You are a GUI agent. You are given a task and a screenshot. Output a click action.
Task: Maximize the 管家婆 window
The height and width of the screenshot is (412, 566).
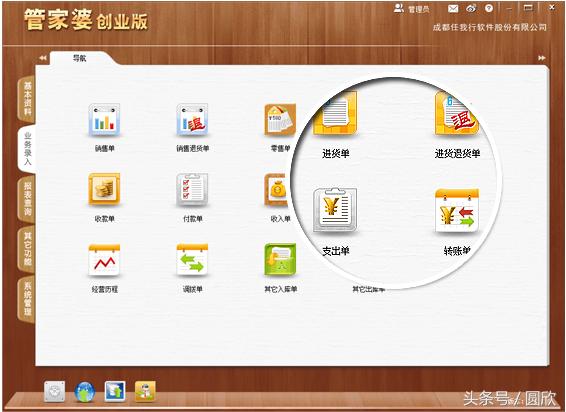[x=528, y=8]
